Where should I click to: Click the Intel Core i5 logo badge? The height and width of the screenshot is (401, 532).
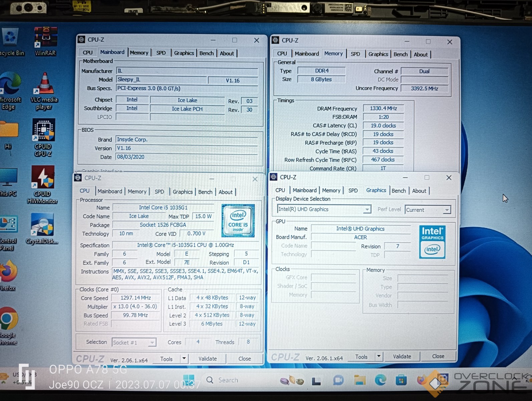[x=238, y=221]
